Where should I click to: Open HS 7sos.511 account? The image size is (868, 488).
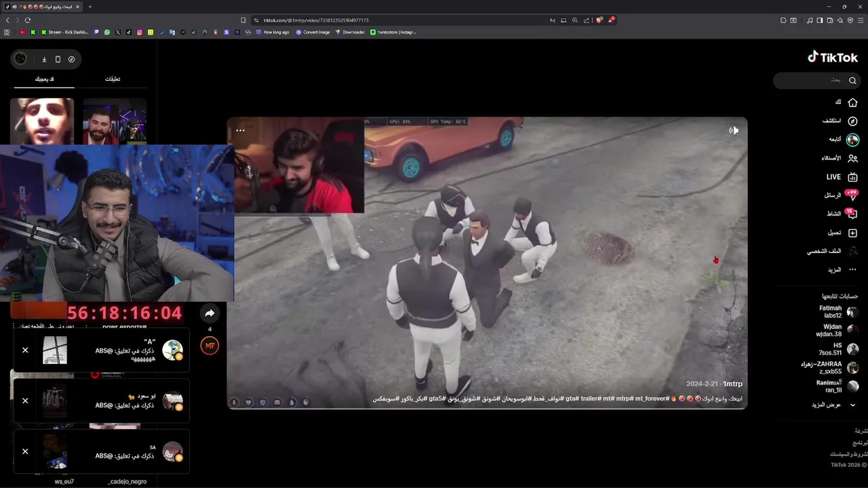(839, 349)
